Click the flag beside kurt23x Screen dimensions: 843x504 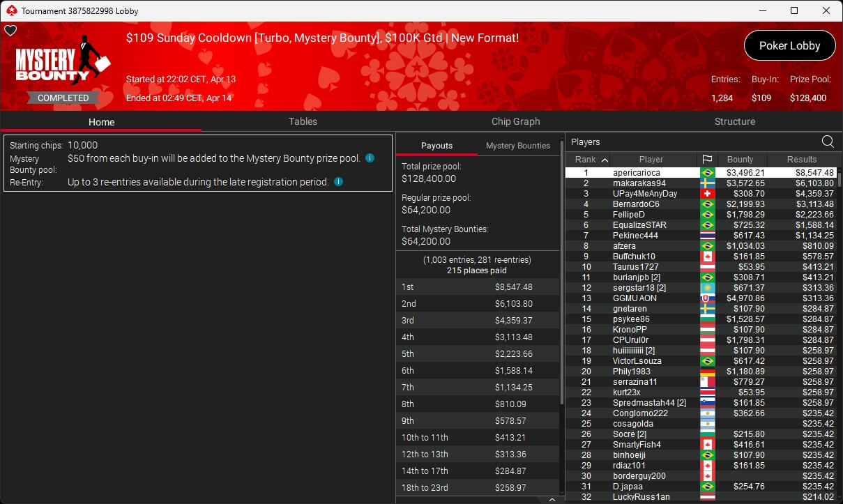pos(707,392)
